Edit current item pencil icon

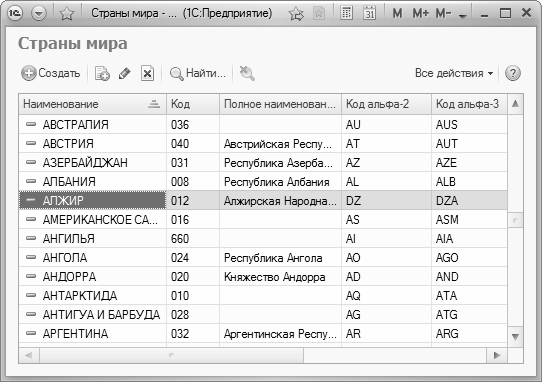(x=124, y=73)
